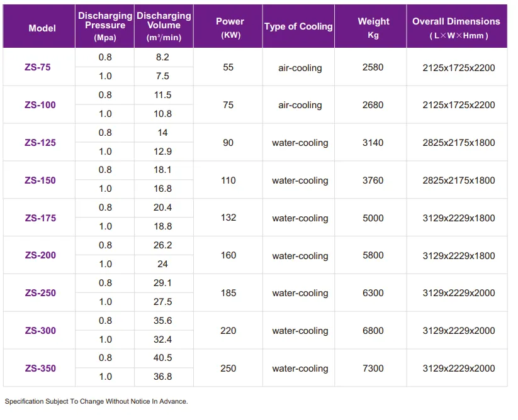
Task: Click the Type of Cooling header
Action: tap(298, 26)
